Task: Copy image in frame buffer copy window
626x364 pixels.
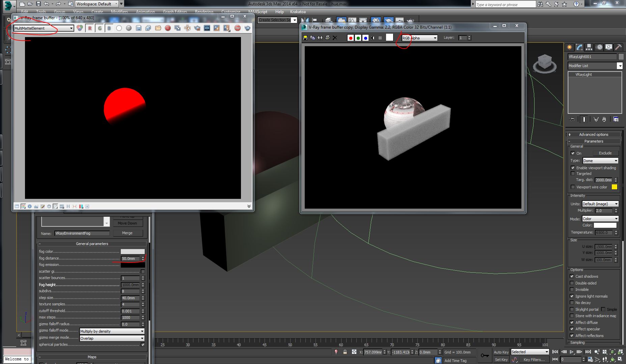Action: pos(312,38)
